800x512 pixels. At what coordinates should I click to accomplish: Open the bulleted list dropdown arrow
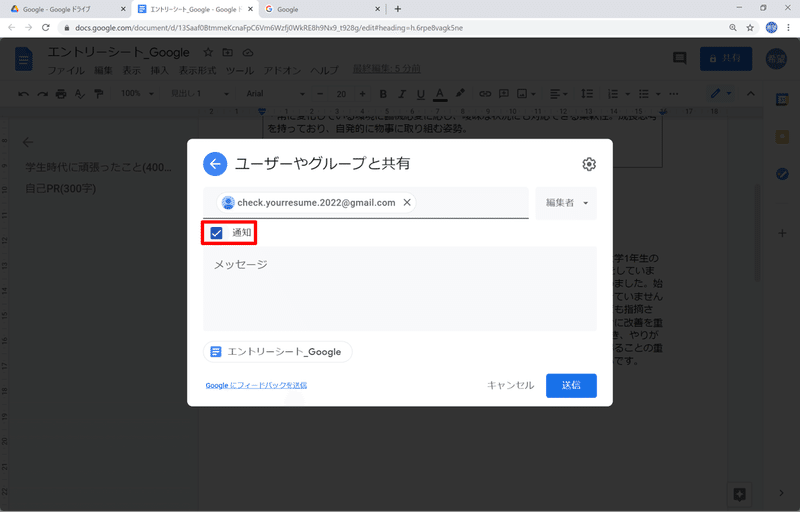click(x=658, y=94)
